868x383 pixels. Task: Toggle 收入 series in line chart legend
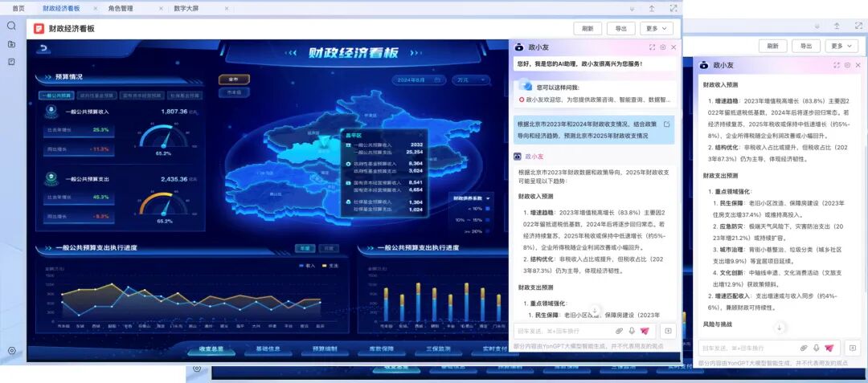307,266
